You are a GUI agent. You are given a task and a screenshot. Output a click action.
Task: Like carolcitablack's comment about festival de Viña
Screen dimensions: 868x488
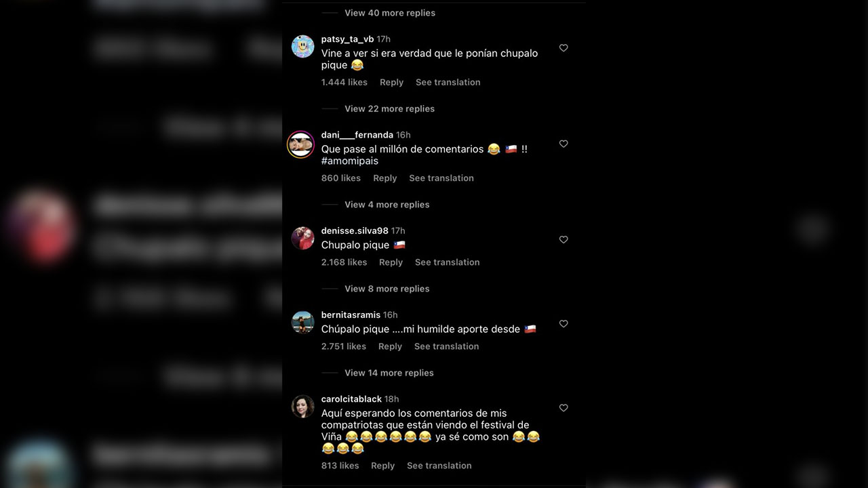(564, 408)
